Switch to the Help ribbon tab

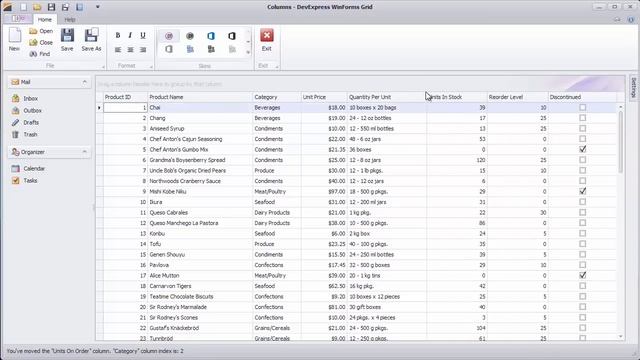[x=70, y=19]
